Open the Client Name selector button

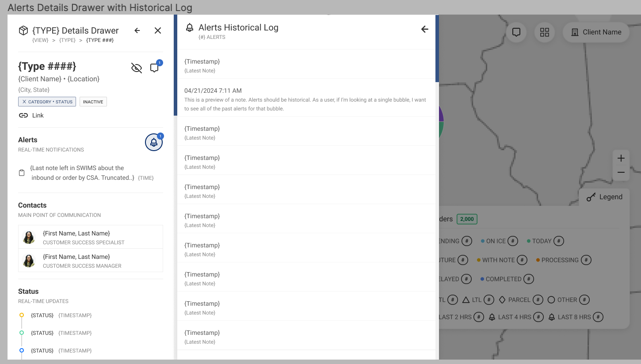tap(596, 32)
